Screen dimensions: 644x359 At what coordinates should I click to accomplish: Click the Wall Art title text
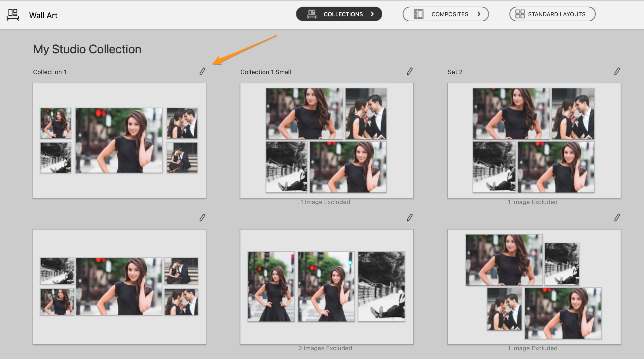(x=43, y=15)
